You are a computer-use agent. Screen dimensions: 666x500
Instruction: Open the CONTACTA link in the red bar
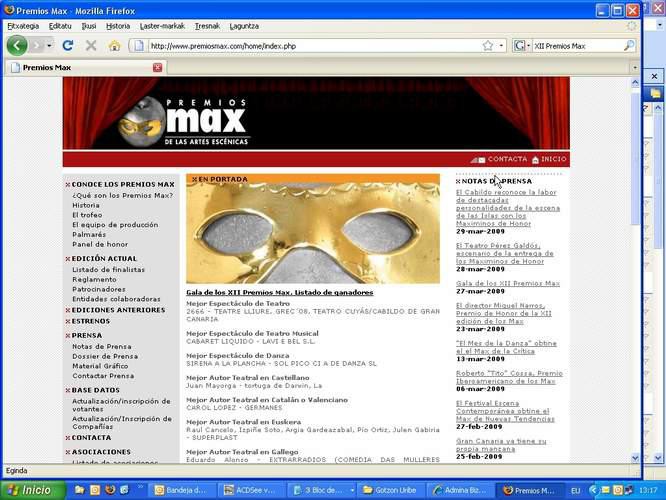click(x=508, y=159)
